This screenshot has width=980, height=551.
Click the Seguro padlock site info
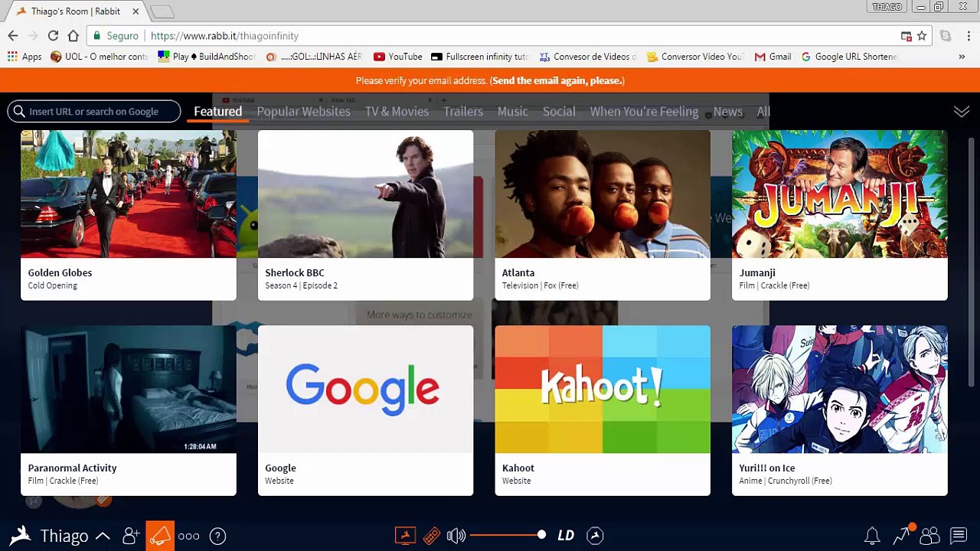(116, 36)
